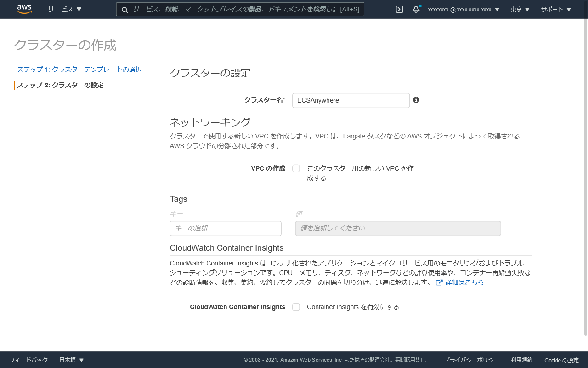Enable the new VPC creation checkbox
Image resolution: width=588 pixels, height=368 pixels.
pyautogui.click(x=296, y=168)
